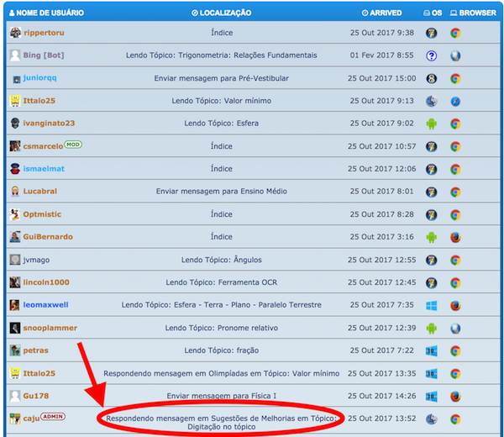
Task: Sort by the Browser column header
Action: point(476,13)
